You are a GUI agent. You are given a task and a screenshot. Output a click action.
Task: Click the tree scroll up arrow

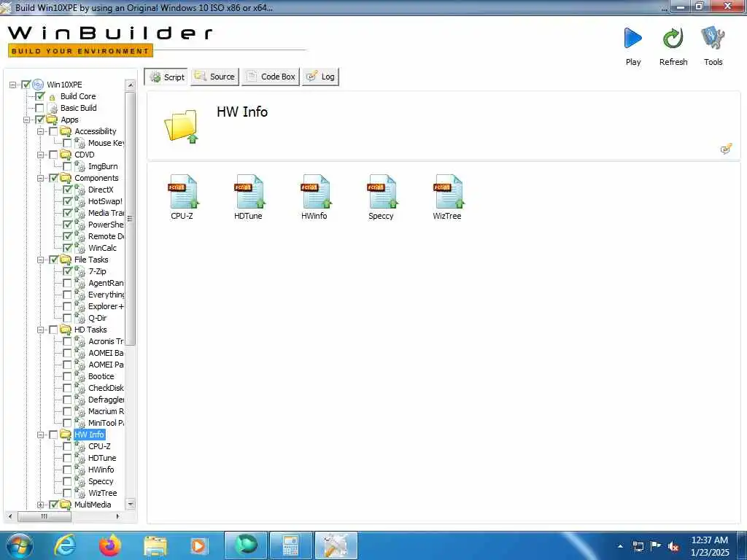click(x=131, y=85)
